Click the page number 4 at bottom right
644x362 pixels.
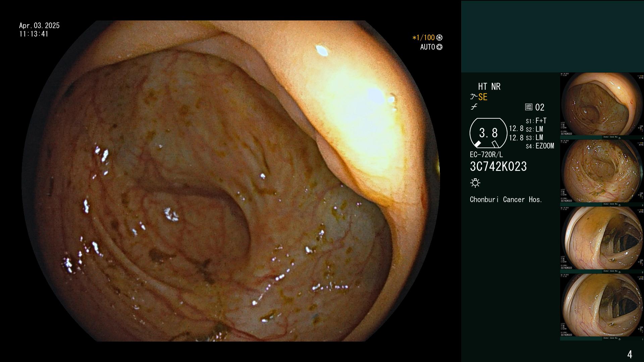[x=630, y=354]
